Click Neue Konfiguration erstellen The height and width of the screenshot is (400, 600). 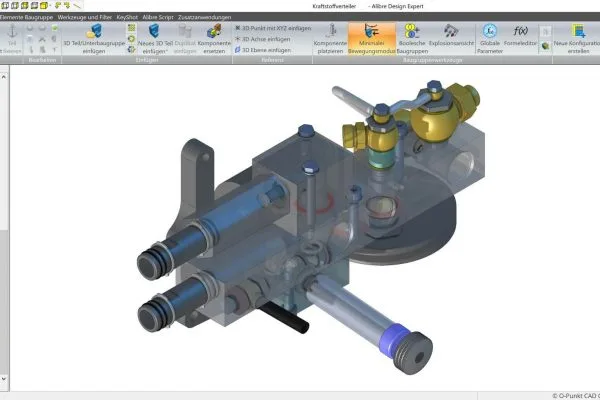pos(577,38)
